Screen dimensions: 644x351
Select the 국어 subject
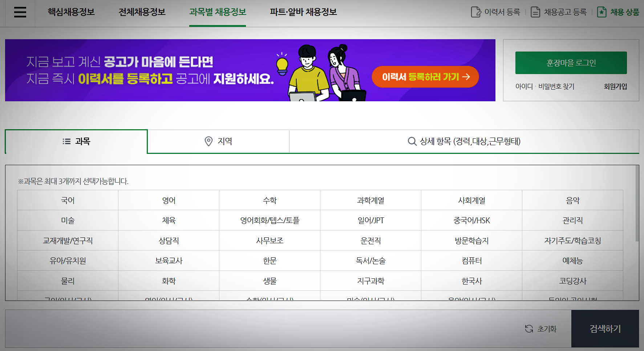coord(67,200)
